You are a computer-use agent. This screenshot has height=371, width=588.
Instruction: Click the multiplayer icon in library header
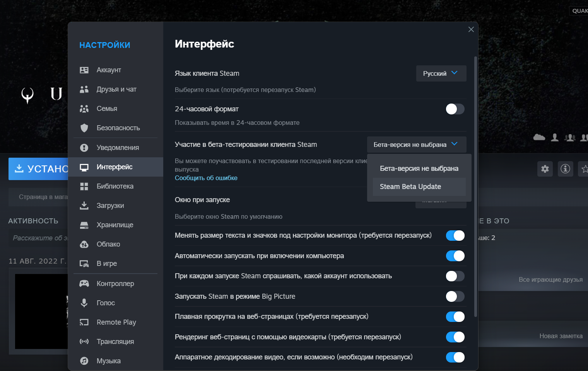coord(570,138)
